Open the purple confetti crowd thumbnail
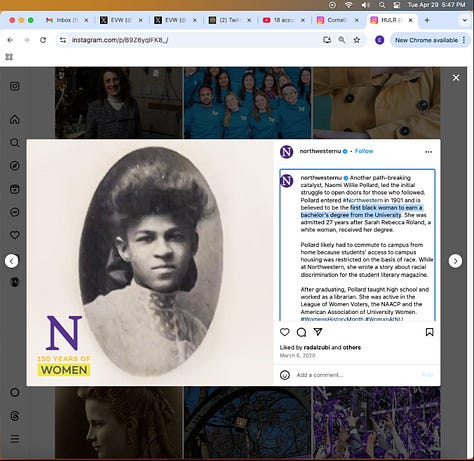 [x=377, y=422]
